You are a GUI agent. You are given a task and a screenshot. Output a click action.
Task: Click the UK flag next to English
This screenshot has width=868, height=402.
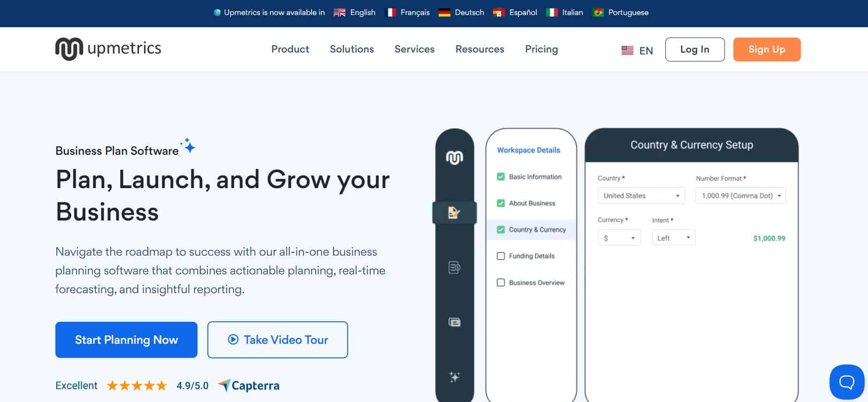coord(339,13)
